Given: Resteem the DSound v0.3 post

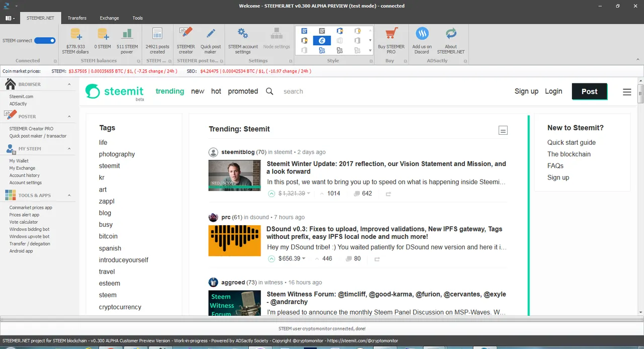Looking at the screenshot, I should pyautogui.click(x=377, y=259).
